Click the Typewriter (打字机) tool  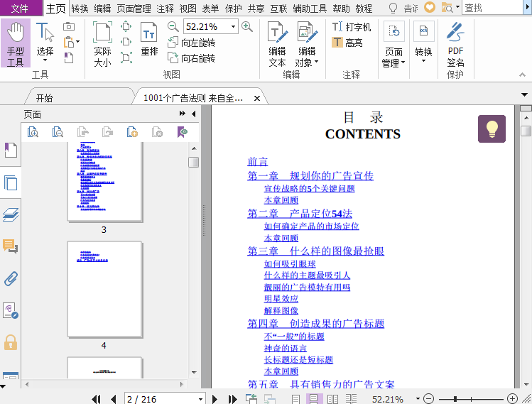pyautogui.click(x=352, y=27)
